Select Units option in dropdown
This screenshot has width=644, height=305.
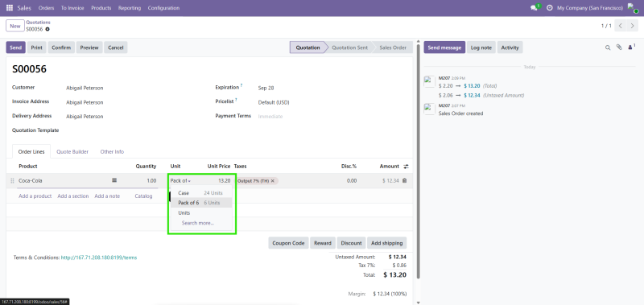201,213
